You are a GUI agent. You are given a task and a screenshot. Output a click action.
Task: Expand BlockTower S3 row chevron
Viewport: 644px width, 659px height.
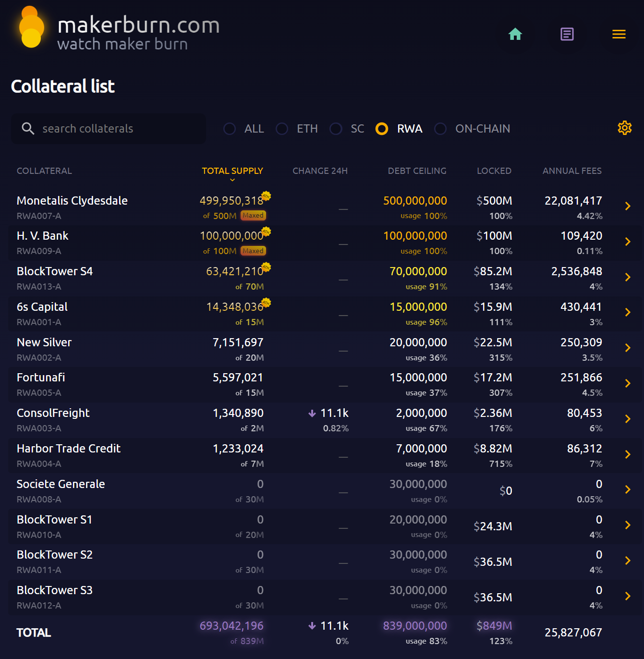tap(628, 596)
